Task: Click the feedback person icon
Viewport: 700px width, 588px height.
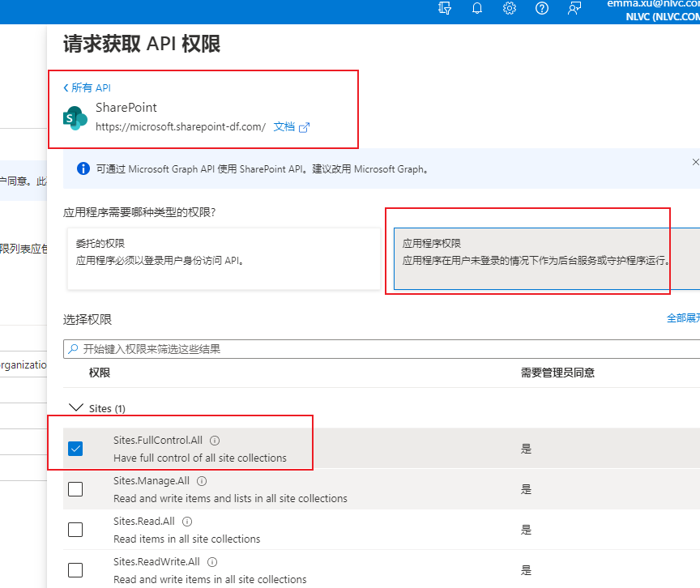Action: tap(574, 8)
